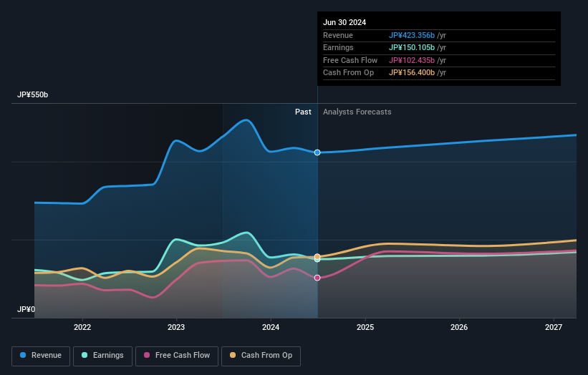Screen dimensions: 588x375
Task: Click the JP¥150.105b earnings value
Action: click(412, 47)
